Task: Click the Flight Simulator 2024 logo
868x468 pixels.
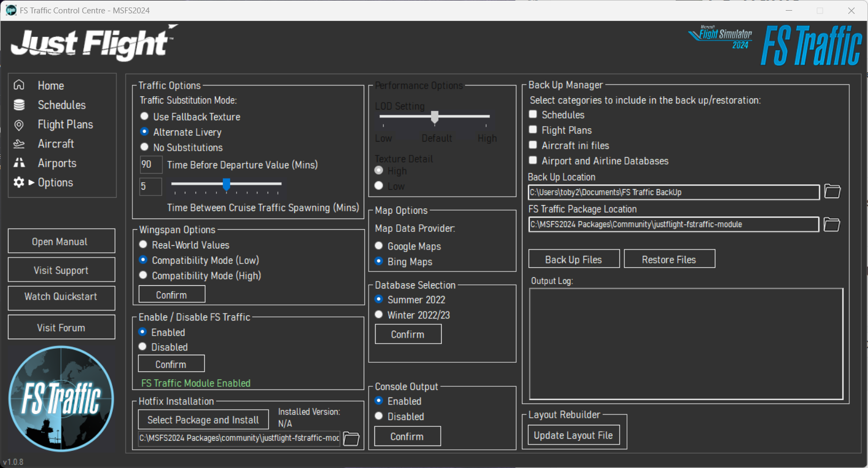Action: point(721,37)
